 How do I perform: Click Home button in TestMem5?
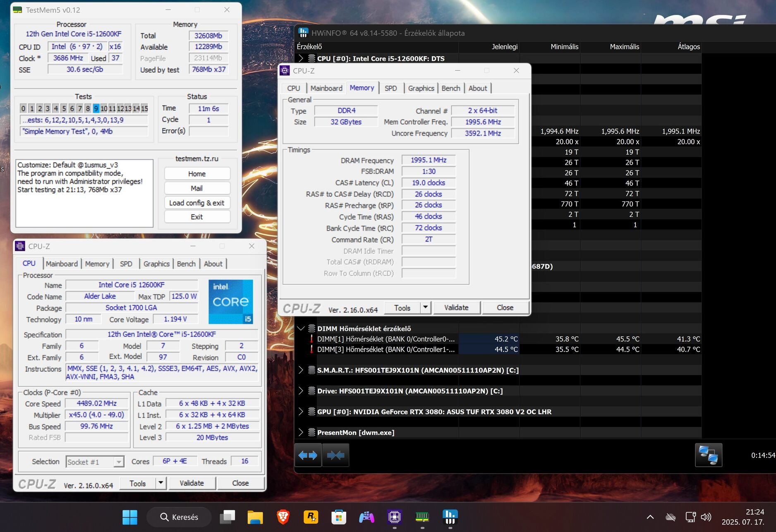click(x=197, y=174)
